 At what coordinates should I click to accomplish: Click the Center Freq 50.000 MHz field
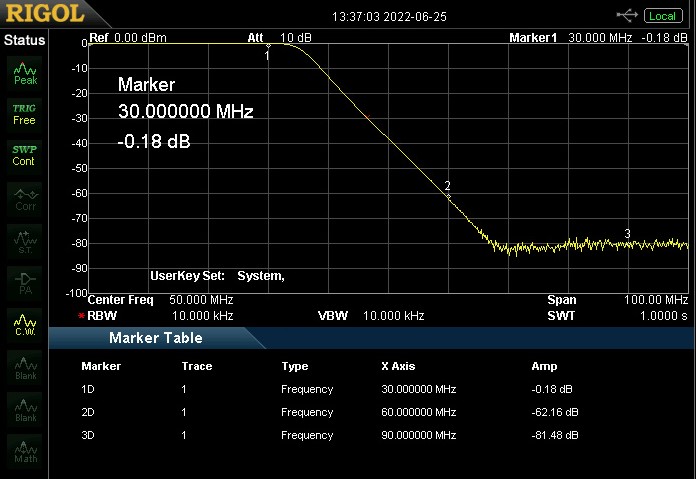pyautogui.click(x=160, y=300)
